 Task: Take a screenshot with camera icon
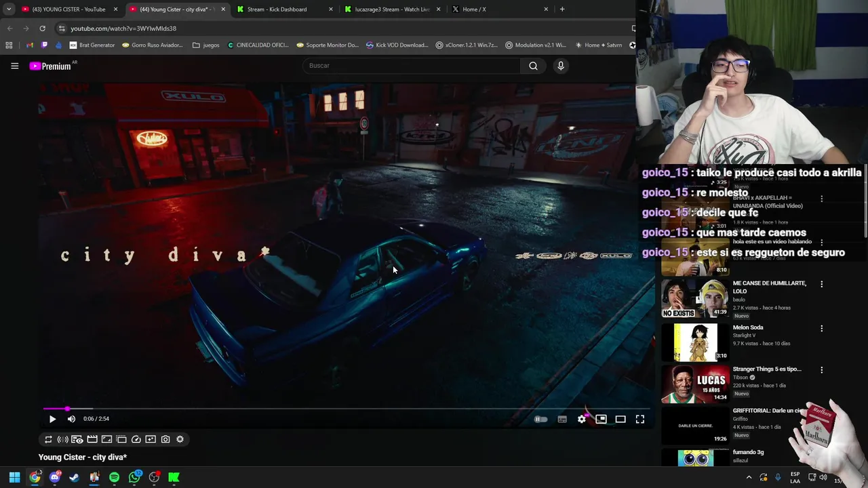pyautogui.click(x=165, y=439)
